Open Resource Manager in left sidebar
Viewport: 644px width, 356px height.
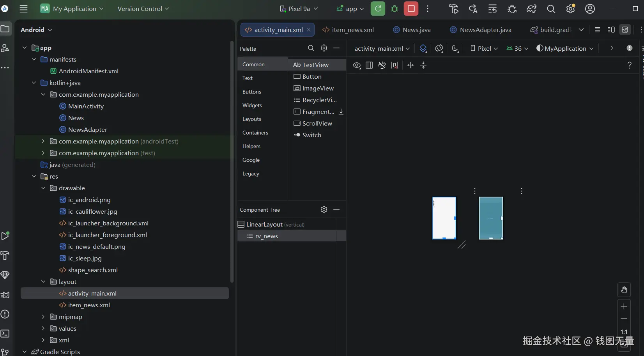(x=5, y=48)
